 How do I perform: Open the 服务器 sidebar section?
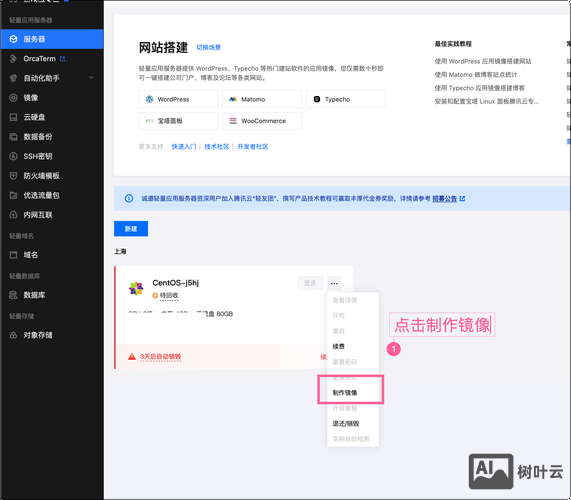[x=52, y=39]
